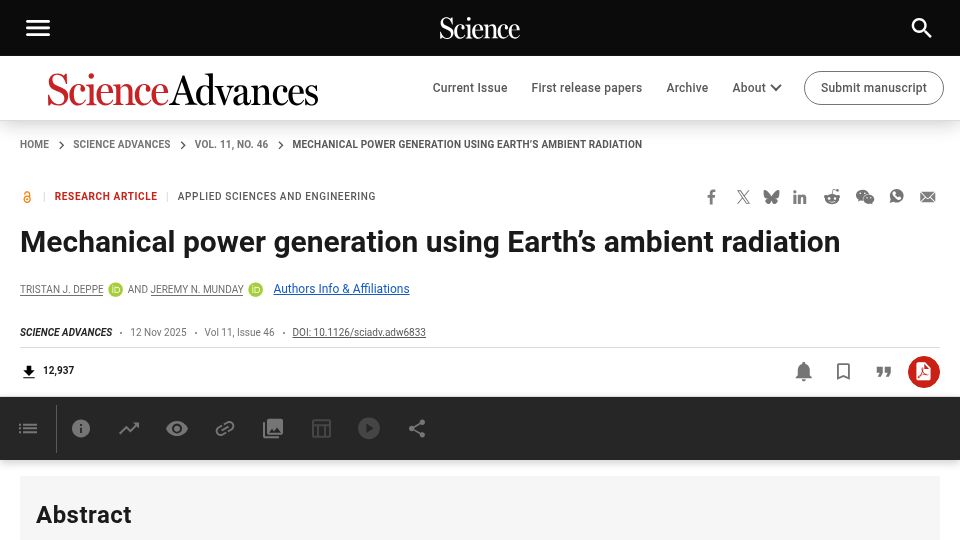
Task: Open the cite article quotes icon
Action: 883,372
